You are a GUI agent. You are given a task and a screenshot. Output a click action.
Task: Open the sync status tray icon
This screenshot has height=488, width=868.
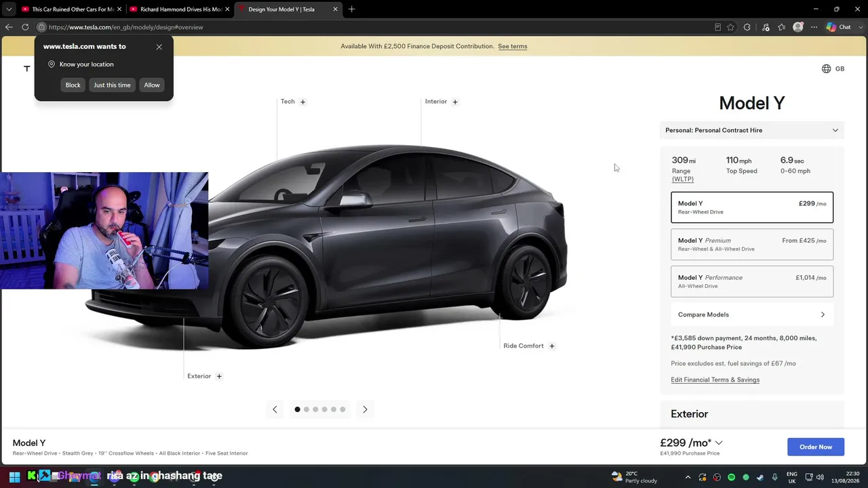click(x=703, y=477)
